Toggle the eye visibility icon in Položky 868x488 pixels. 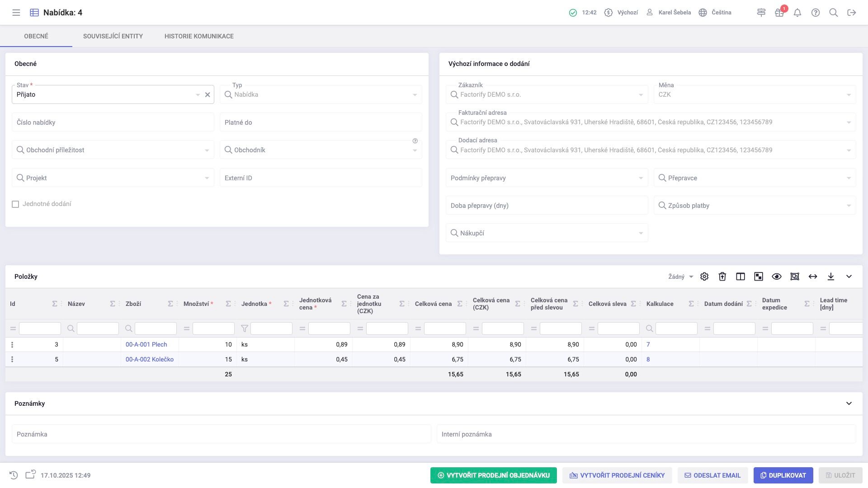(777, 277)
